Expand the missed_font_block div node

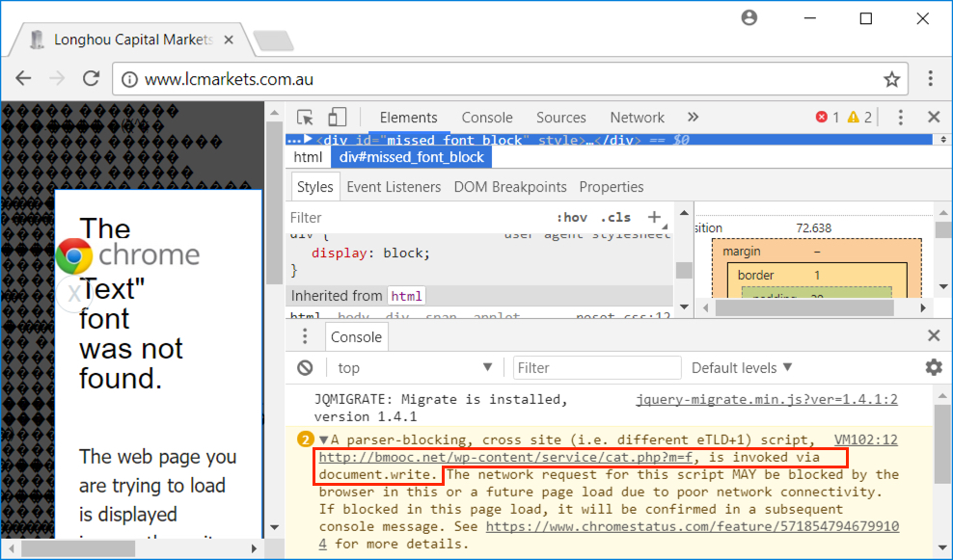point(308,140)
